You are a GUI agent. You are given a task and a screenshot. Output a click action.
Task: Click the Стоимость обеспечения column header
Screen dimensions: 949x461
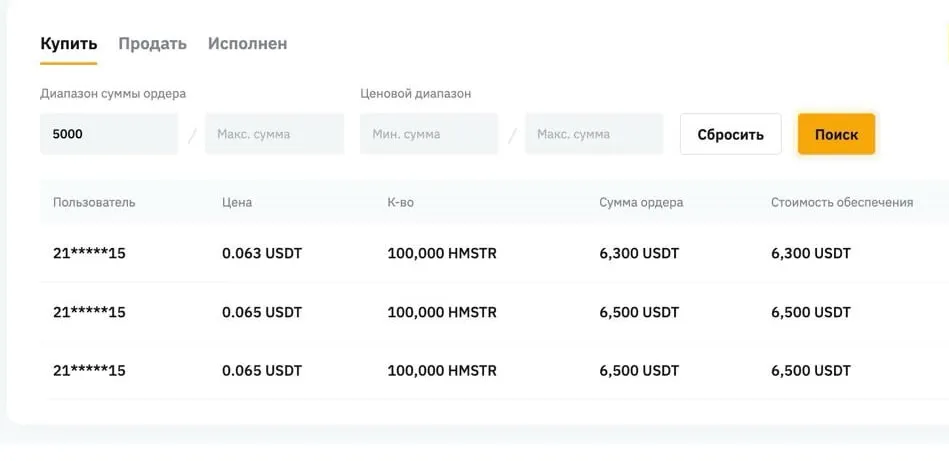(842, 202)
